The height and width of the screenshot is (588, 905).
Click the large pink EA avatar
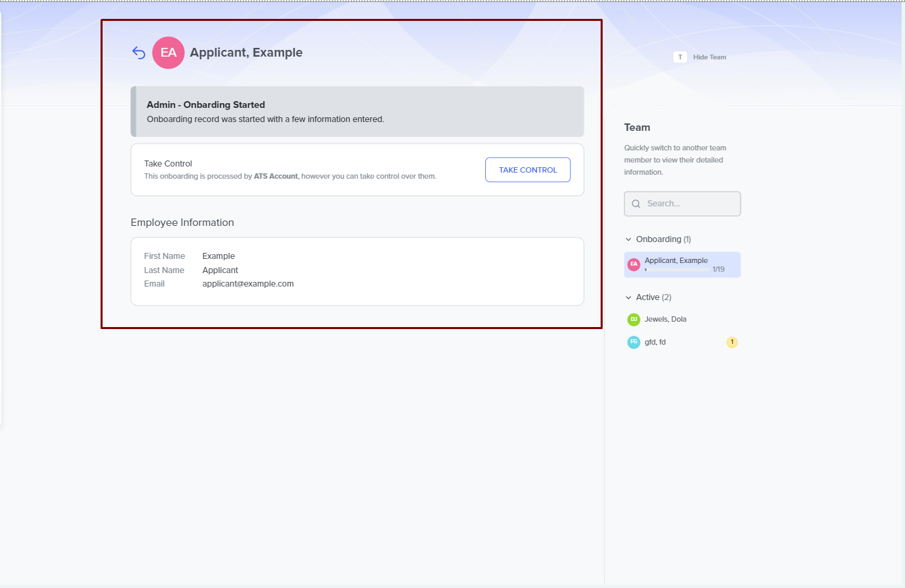coord(168,53)
